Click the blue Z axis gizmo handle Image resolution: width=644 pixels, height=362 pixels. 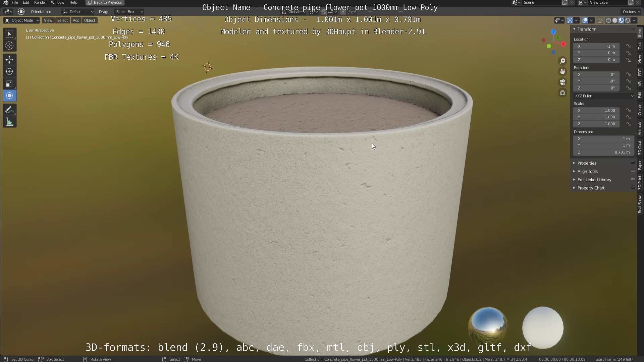553,32
